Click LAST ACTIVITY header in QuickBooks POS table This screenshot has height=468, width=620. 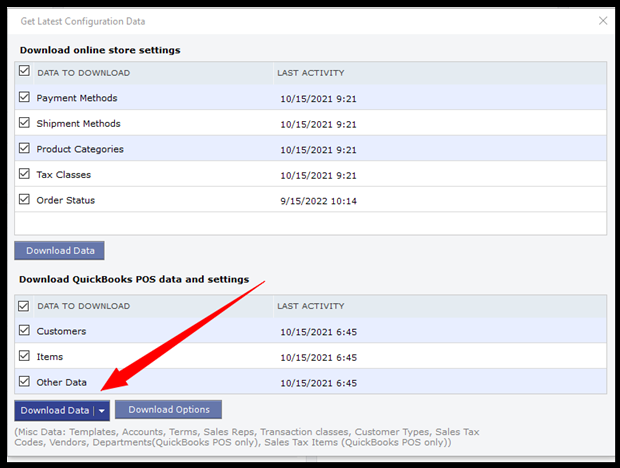click(x=311, y=306)
